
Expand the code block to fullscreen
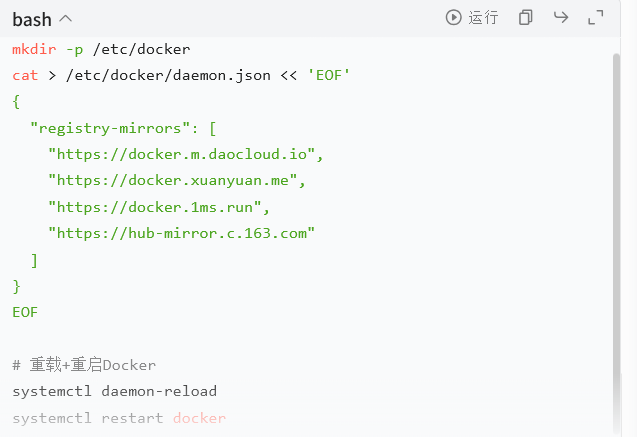(x=596, y=17)
